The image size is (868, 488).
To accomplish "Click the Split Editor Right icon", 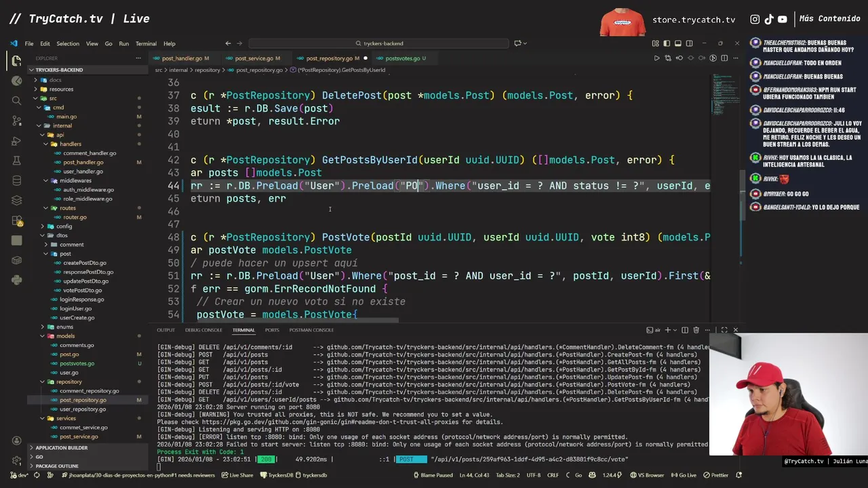I will click(724, 58).
